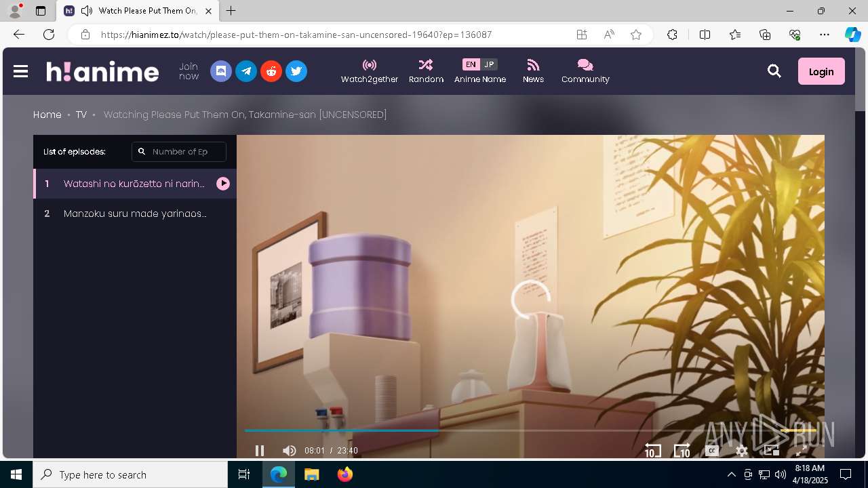Click the Login button
868x488 pixels.
point(821,71)
